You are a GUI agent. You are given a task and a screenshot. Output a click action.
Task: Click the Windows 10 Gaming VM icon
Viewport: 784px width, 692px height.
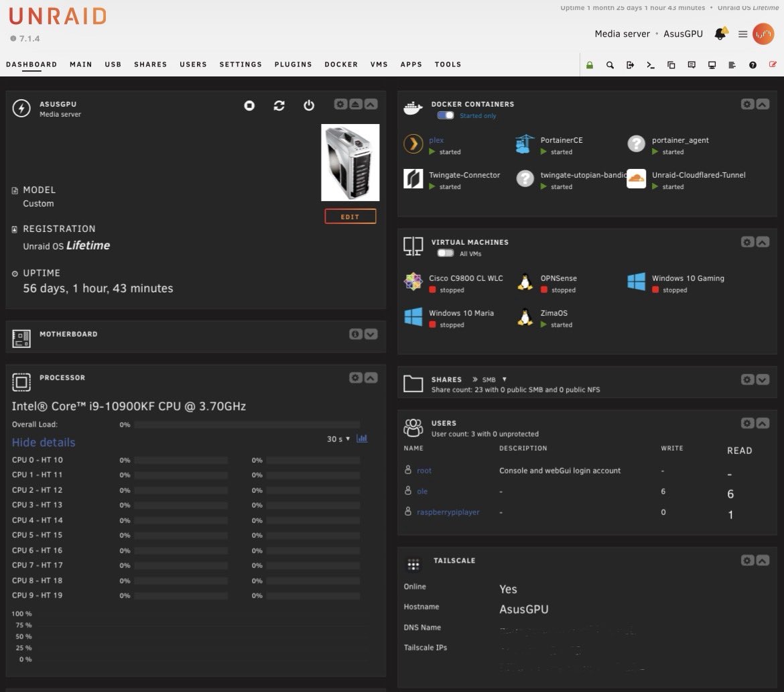coord(636,282)
